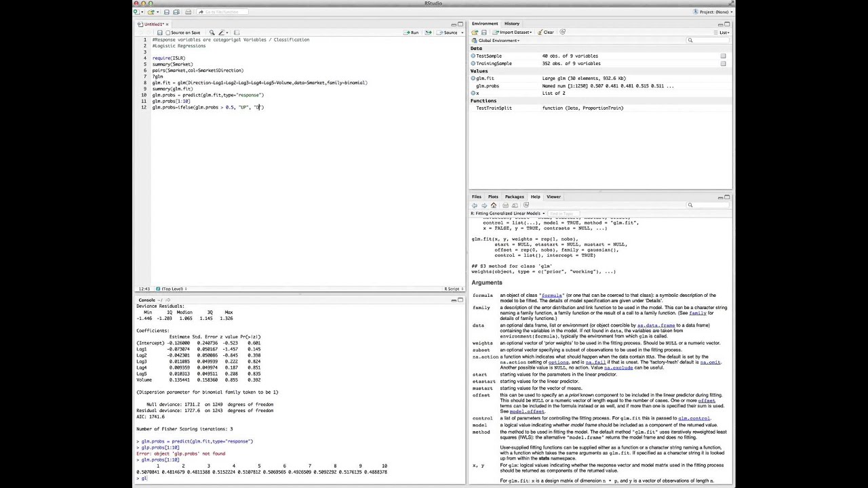The height and width of the screenshot is (488, 868).
Task: Follow the 'family' link in help
Action: pyautogui.click(x=698, y=313)
